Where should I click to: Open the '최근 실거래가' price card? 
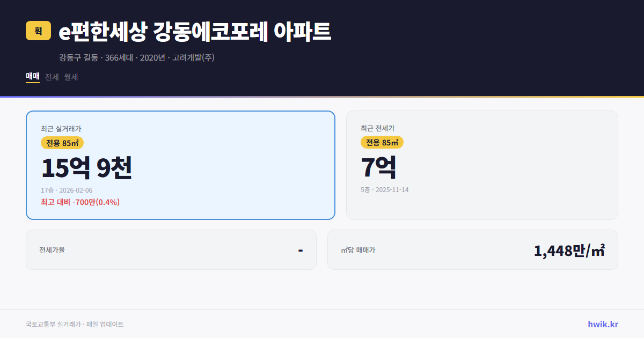point(180,165)
